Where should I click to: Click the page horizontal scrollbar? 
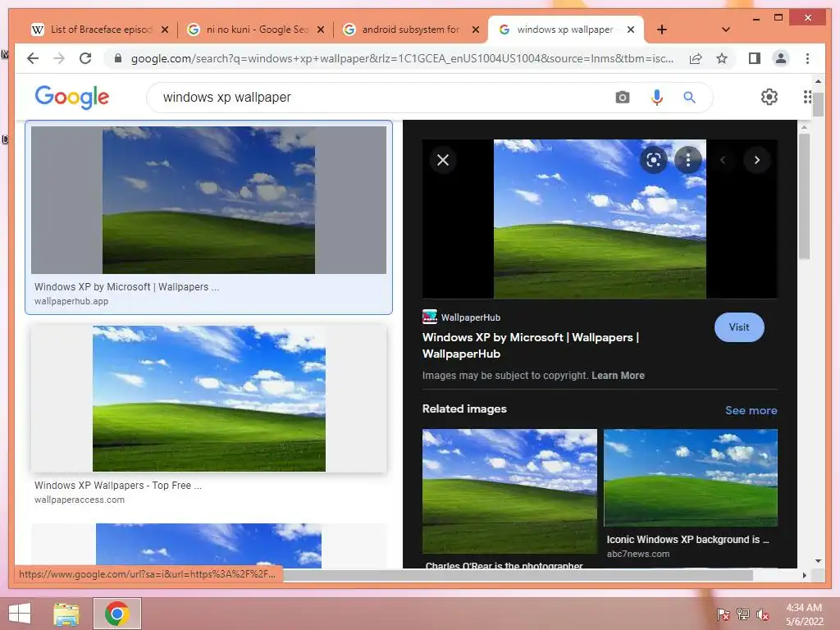click(x=517, y=575)
